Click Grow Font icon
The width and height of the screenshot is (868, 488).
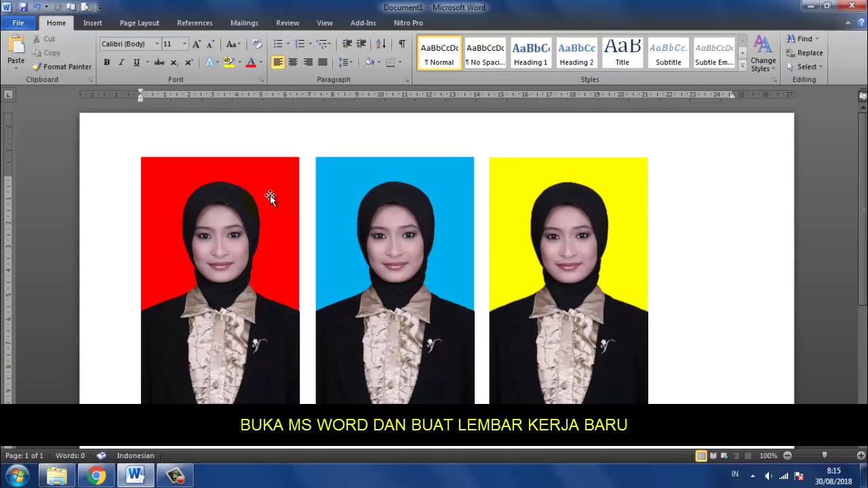point(197,44)
